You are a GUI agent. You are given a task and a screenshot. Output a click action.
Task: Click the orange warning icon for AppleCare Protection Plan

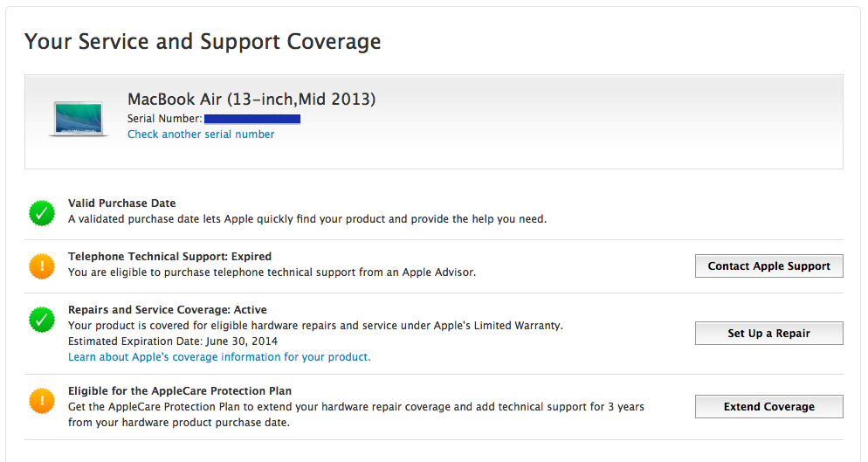point(42,401)
